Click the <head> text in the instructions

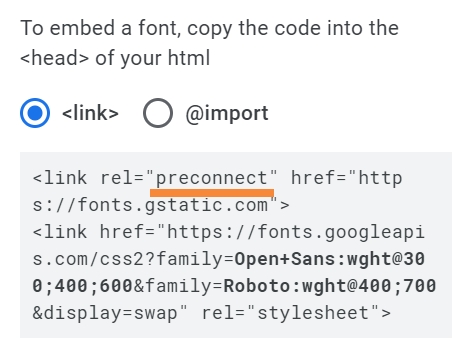click(55, 58)
